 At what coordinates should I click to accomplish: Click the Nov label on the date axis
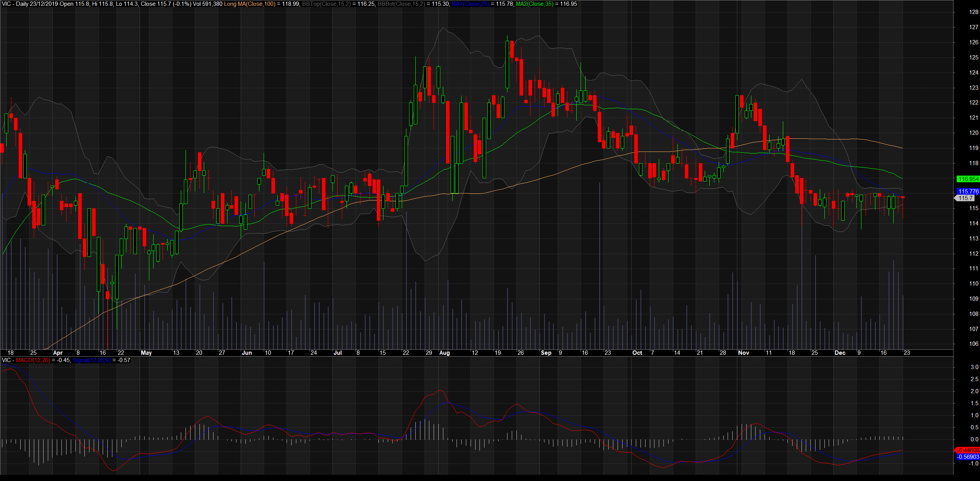coord(743,353)
